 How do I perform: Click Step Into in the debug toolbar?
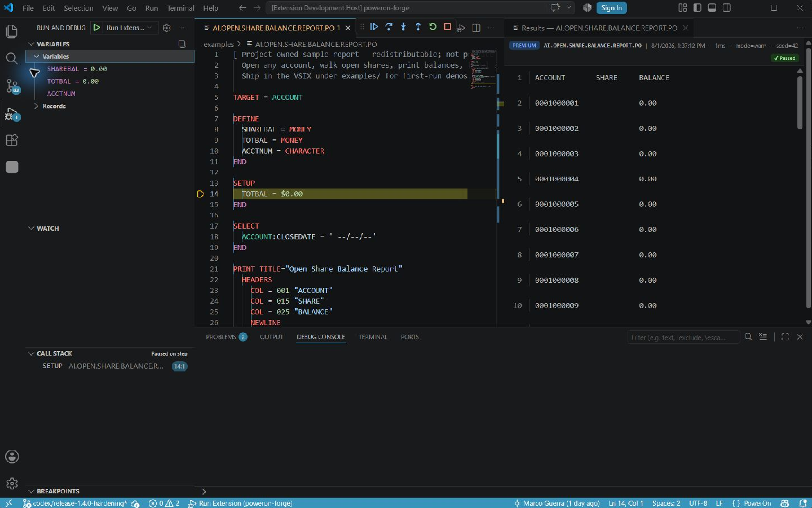click(403, 27)
